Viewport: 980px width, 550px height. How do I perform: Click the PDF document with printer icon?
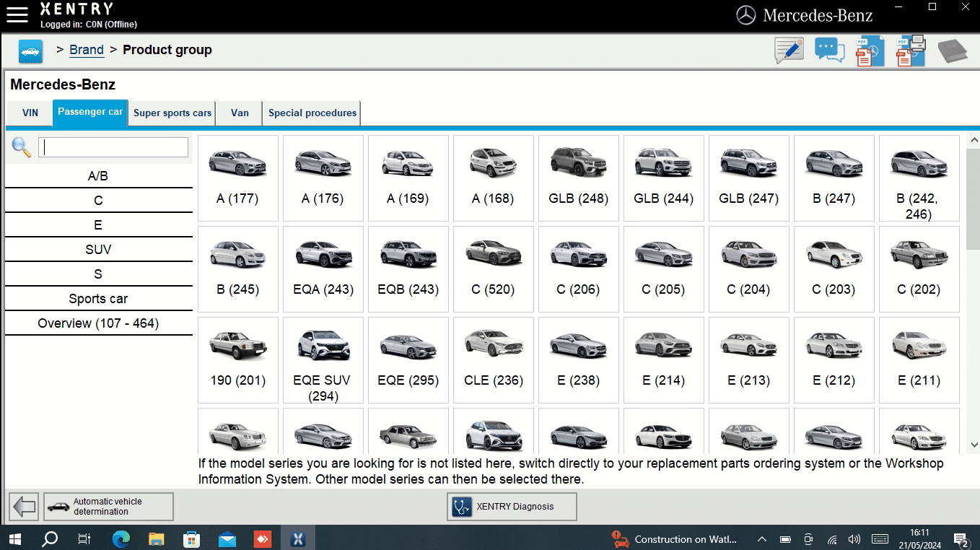[911, 51]
